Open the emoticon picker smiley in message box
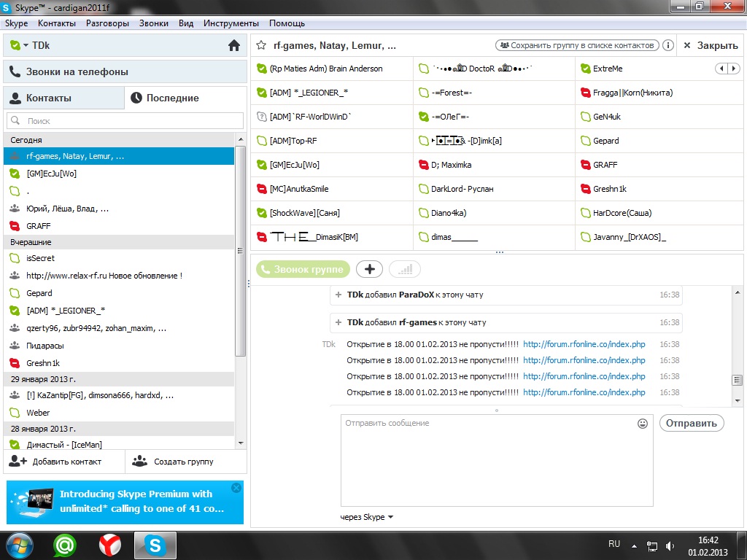The image size is (747, 560). [642, 424]
